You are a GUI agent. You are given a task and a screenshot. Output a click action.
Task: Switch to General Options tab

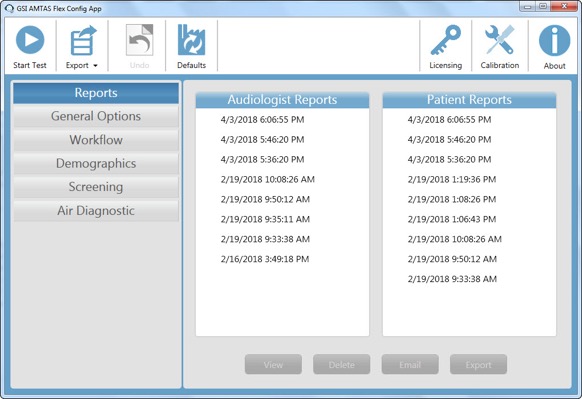tap(96, 116)
